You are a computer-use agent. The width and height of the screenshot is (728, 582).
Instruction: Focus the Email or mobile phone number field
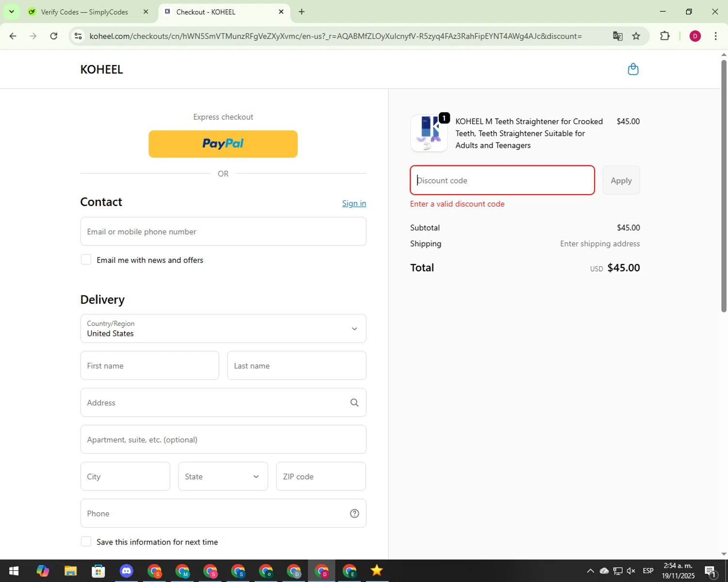(x=223, y=231)
